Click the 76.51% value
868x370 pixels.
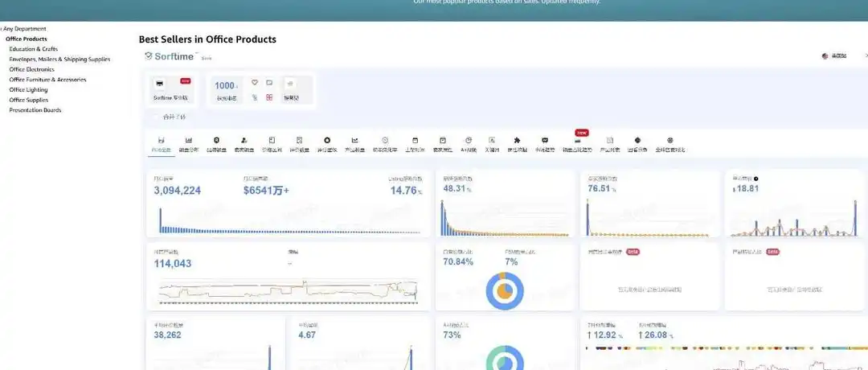pyautogui.click(x=602, y=189)
